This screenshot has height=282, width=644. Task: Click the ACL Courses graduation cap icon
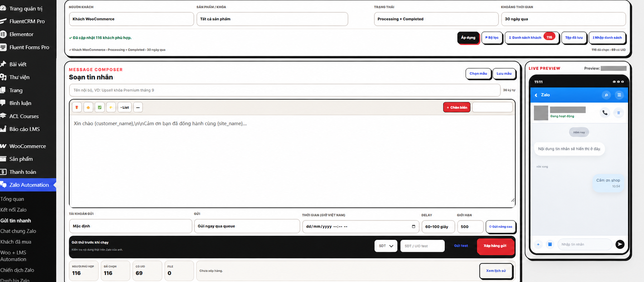3,116
